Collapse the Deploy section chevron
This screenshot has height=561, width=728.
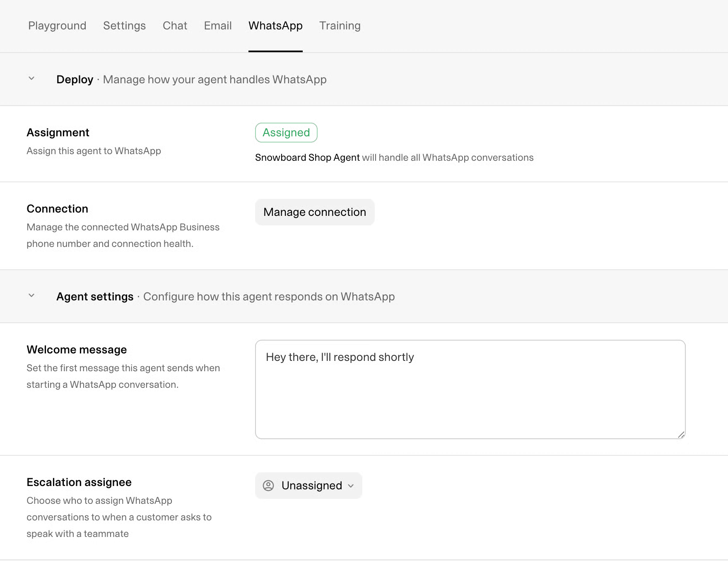pyautogui.click(x=31, y=78)
